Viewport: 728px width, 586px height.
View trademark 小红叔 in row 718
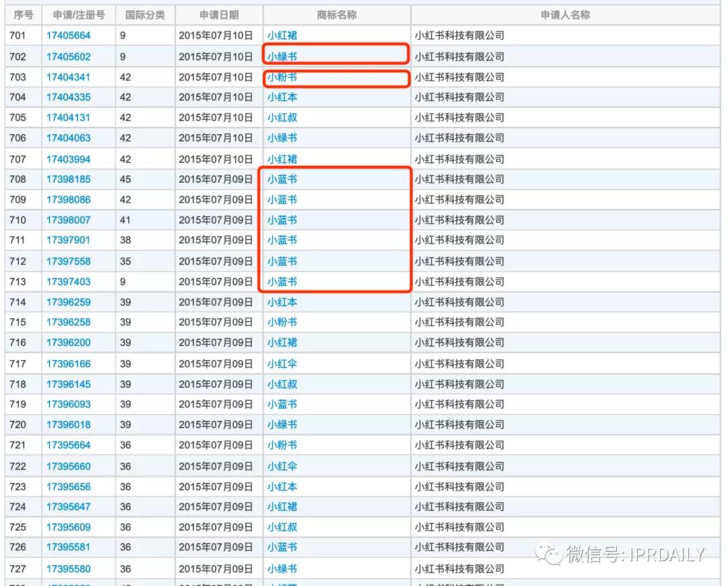click(282, 384)
